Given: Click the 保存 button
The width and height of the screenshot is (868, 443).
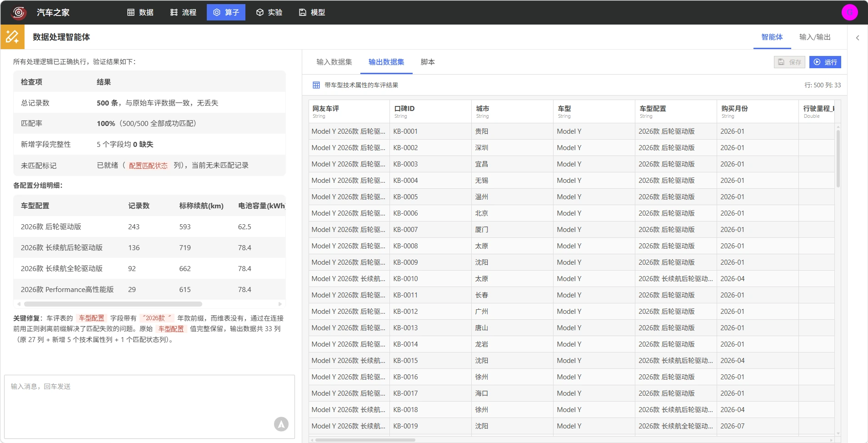Looking at the screenshot, I should pyautogui.click(x=789, y=62).
